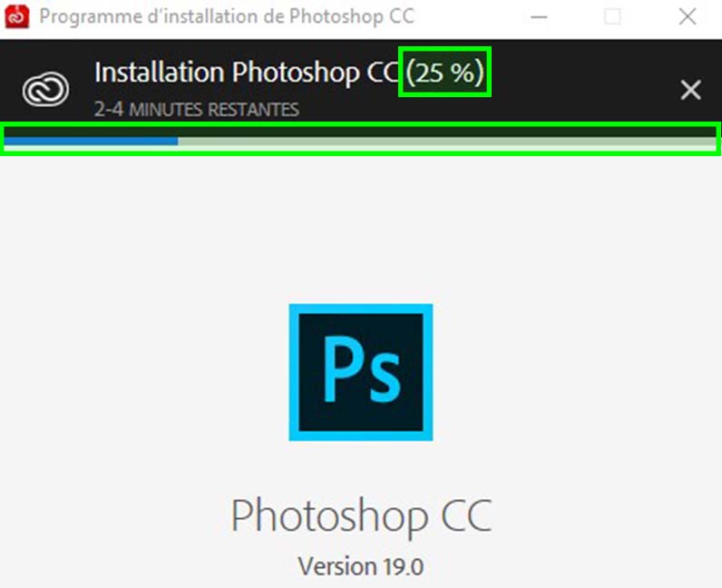Click the large "Photoshop CC" product name
Screen dimensions: 722x588
point(360,515)
